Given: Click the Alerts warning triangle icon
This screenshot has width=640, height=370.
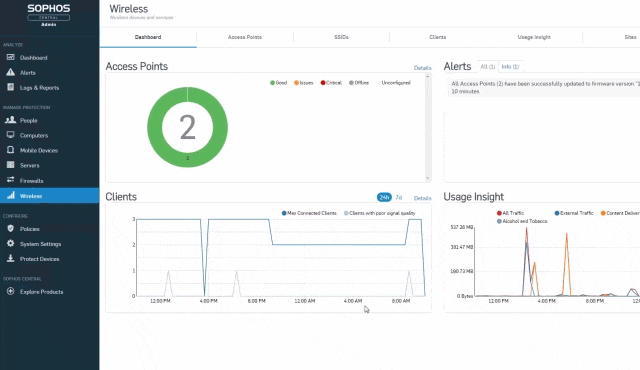Looking at the screenshot, I should coord(11,72).
